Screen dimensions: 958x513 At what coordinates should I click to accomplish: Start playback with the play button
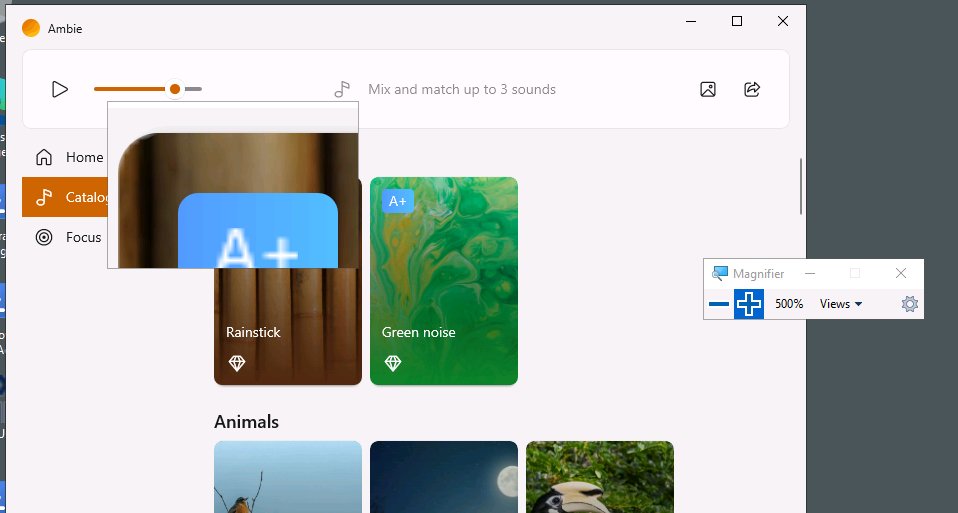tap(60, 89)
